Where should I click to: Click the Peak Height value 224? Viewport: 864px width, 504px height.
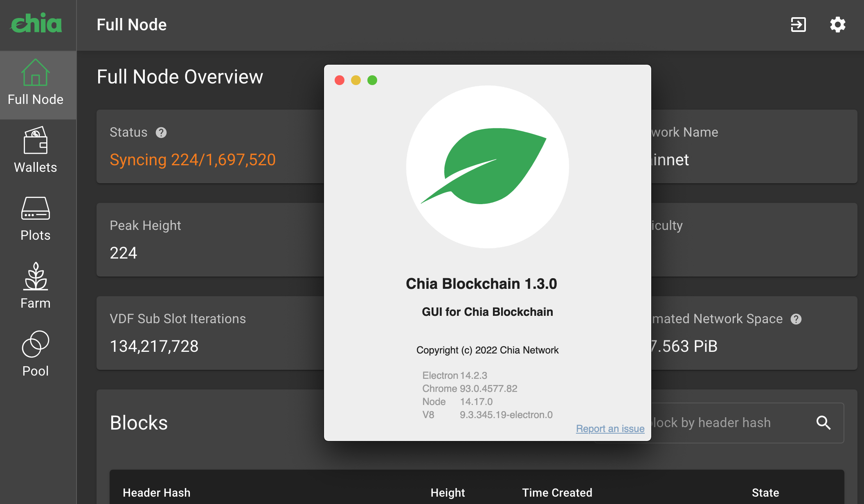point(124,253)
